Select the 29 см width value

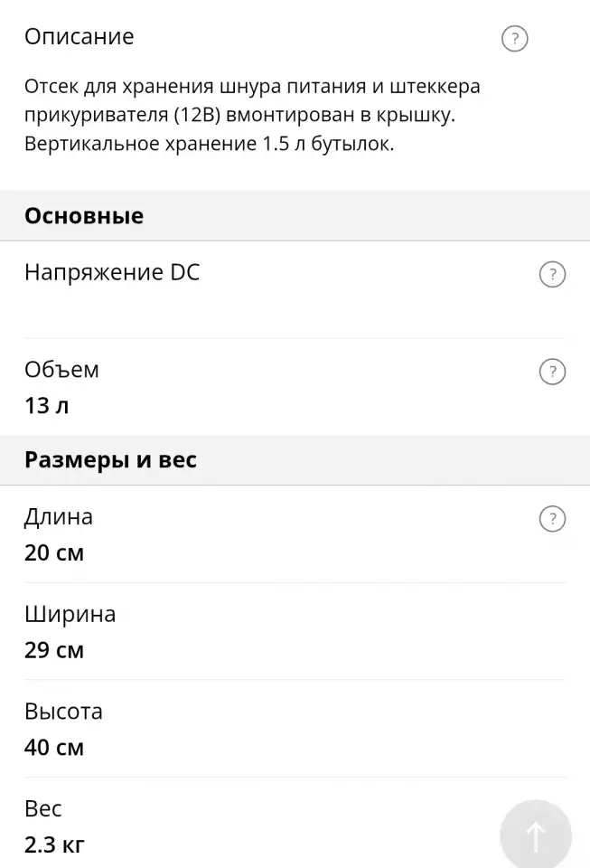pos(54,650)
